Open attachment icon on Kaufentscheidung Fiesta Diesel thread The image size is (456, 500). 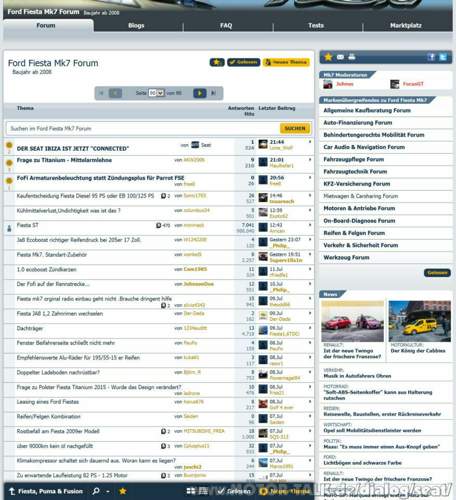coord(163,196)
